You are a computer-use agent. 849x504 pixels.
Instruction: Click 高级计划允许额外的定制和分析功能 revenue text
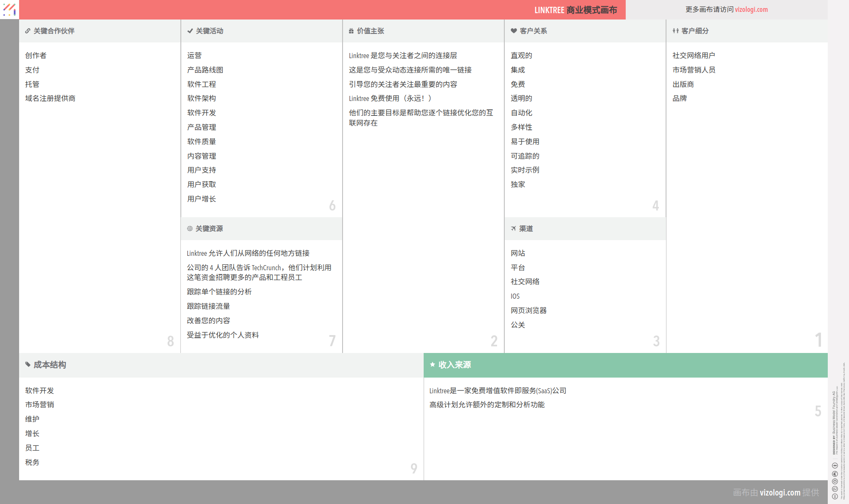[x=486, y=405]
